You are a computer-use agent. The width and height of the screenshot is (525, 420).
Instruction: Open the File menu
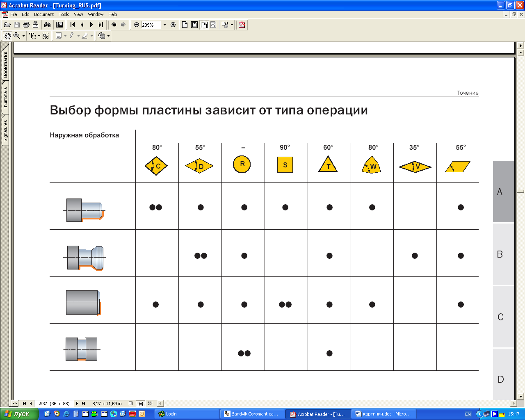(x=14, y=14)
